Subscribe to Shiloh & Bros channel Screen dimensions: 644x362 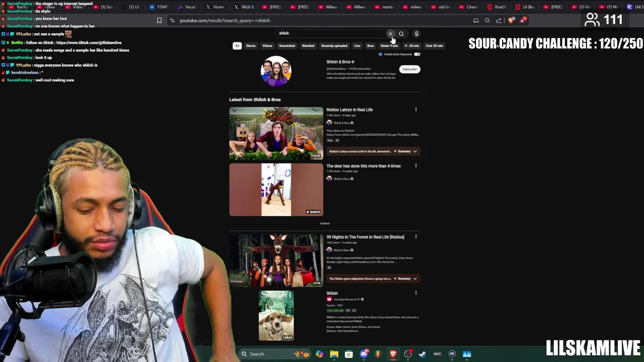[410, 69]
